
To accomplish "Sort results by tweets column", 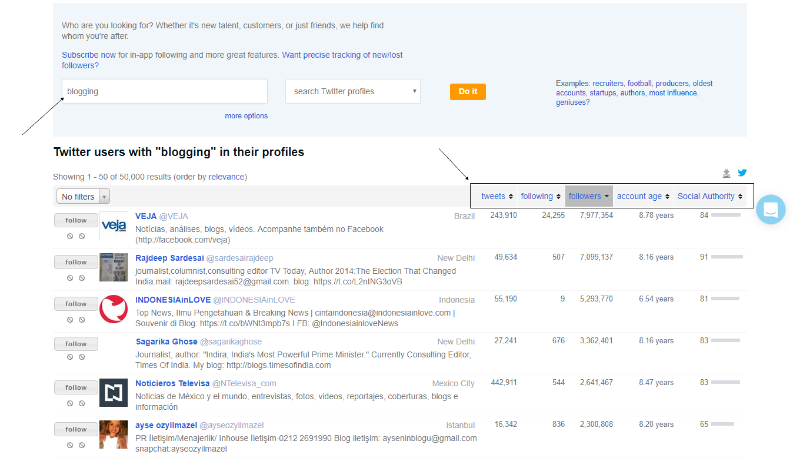I will click(x=496, y=196).
